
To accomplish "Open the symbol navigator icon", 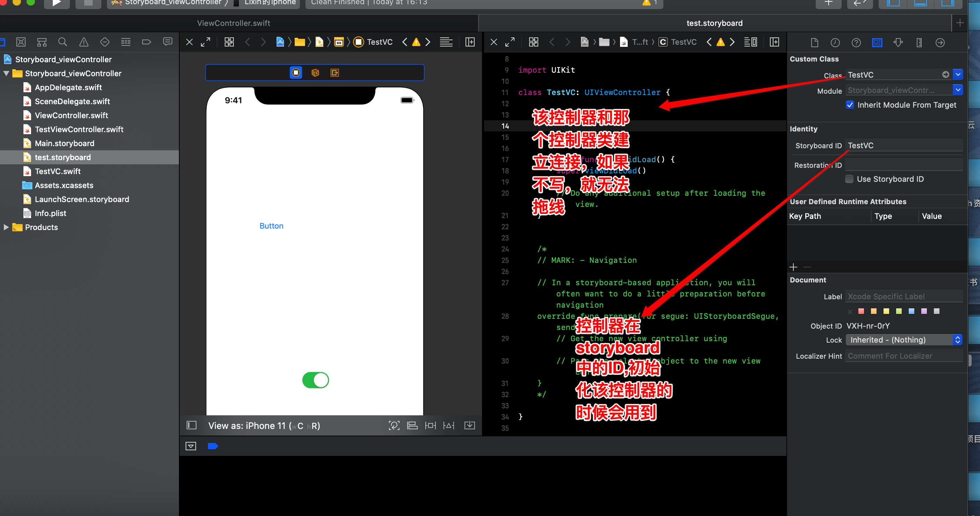I will [42, 42].
